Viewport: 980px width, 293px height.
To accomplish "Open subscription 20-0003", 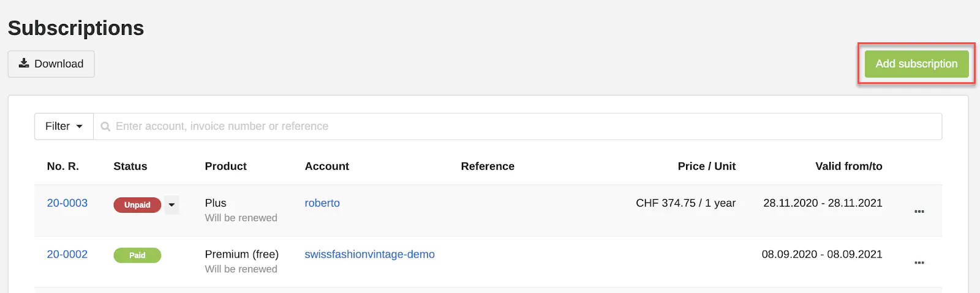I will point(67,203).
